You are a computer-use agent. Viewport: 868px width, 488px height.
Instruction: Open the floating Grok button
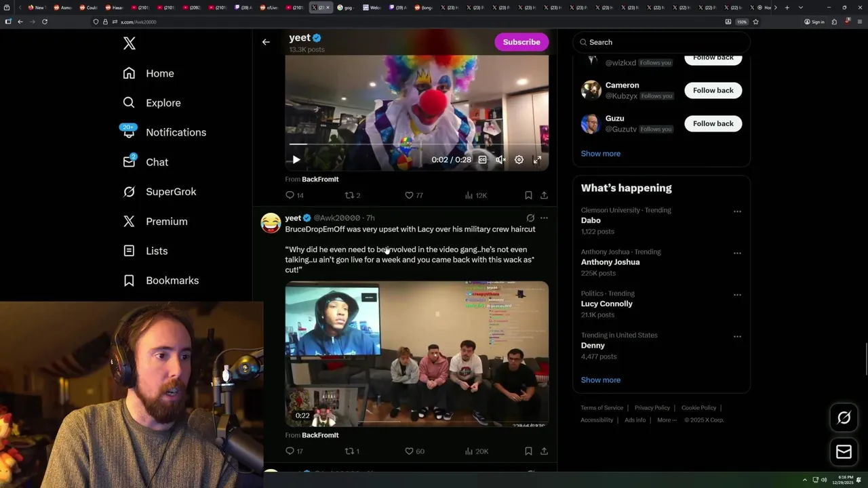point(844,418)
